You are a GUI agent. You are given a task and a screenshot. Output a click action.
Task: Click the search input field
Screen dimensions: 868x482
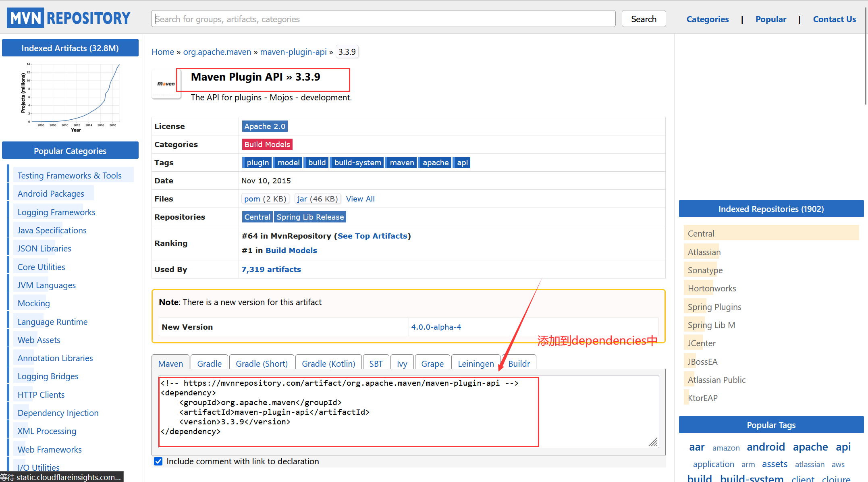tap(383, 19)
